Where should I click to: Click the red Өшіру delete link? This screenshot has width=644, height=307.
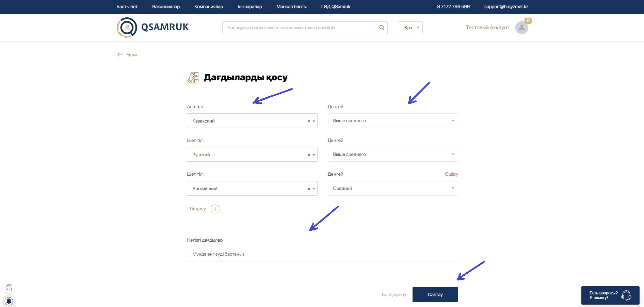[451, 174]
